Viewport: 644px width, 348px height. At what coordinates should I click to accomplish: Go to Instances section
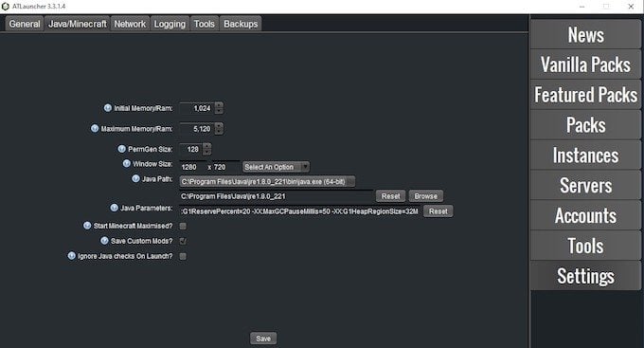click(x=585, y=156)
